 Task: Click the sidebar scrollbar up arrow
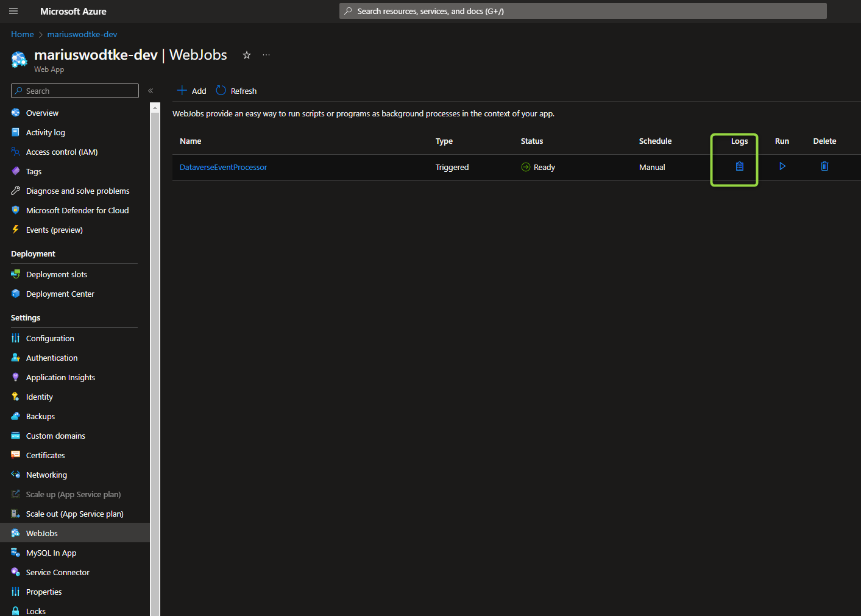click(155, 108)
